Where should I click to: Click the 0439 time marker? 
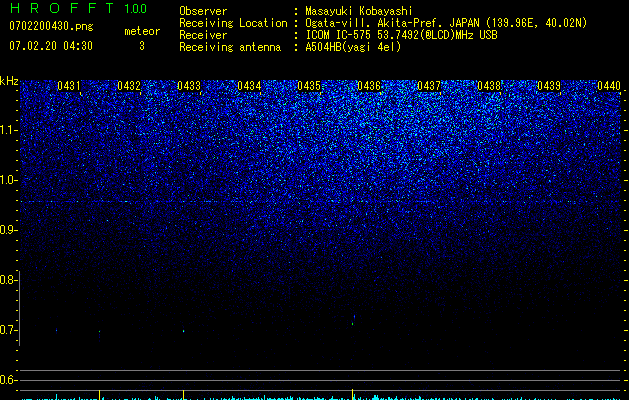(x=549, y=86)
